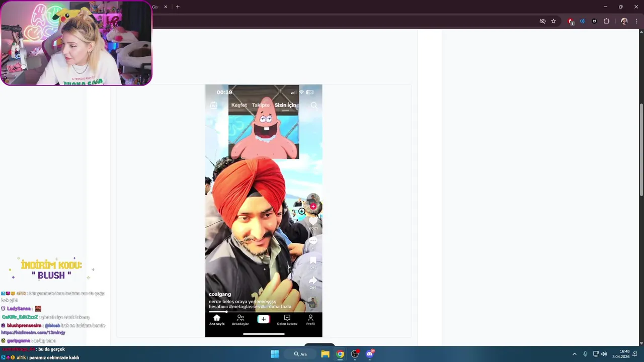Open the notifications bell icon
The height and width of the screenshot is (362, 644).
635,354
